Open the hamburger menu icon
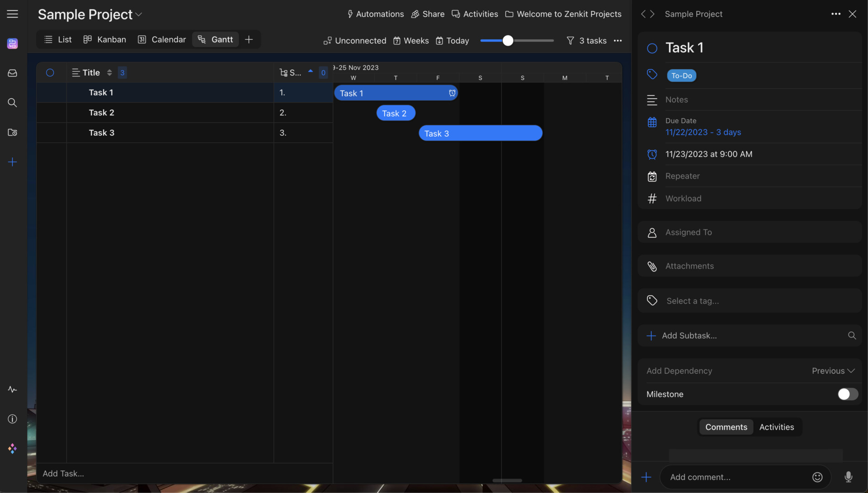Image resolution: width=868 pixels, height=493 pixels. pyautogui.click(x=13, y=14)
